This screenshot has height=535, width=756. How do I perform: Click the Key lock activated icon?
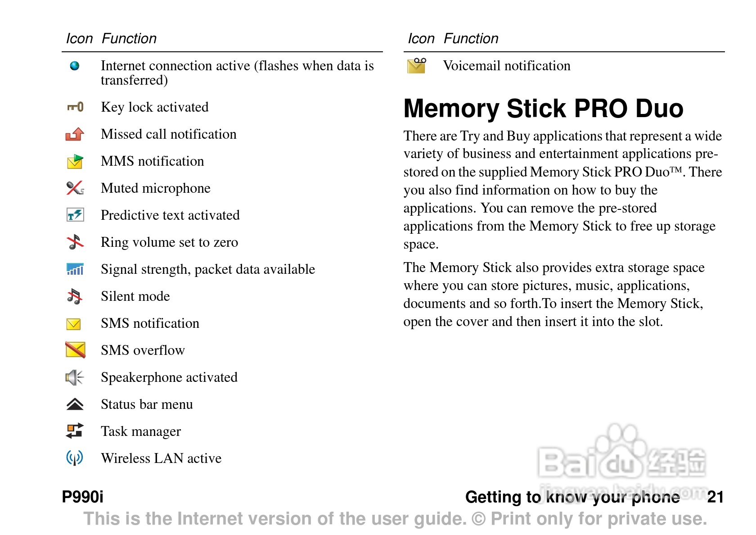coord(75,107)
